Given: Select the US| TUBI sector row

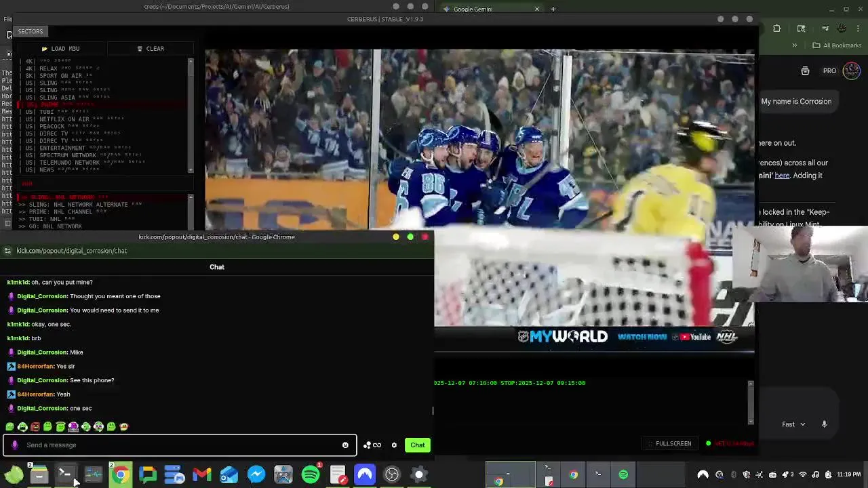Looking at the screenshot, I should pos(102,112).
